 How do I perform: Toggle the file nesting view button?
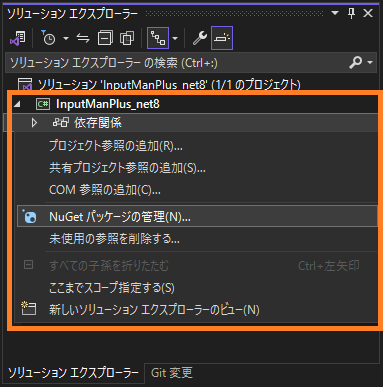click(x=158, y=38)
